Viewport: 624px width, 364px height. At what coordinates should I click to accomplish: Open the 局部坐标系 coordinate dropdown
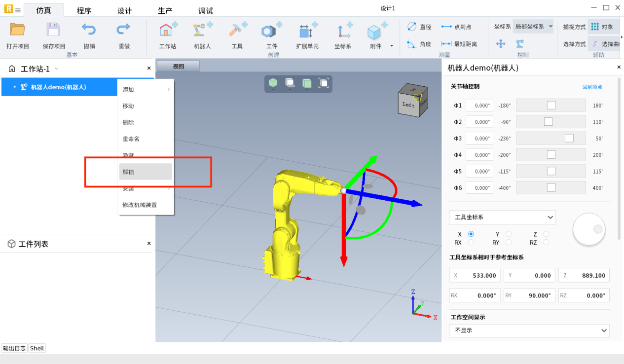click(534, 27)
